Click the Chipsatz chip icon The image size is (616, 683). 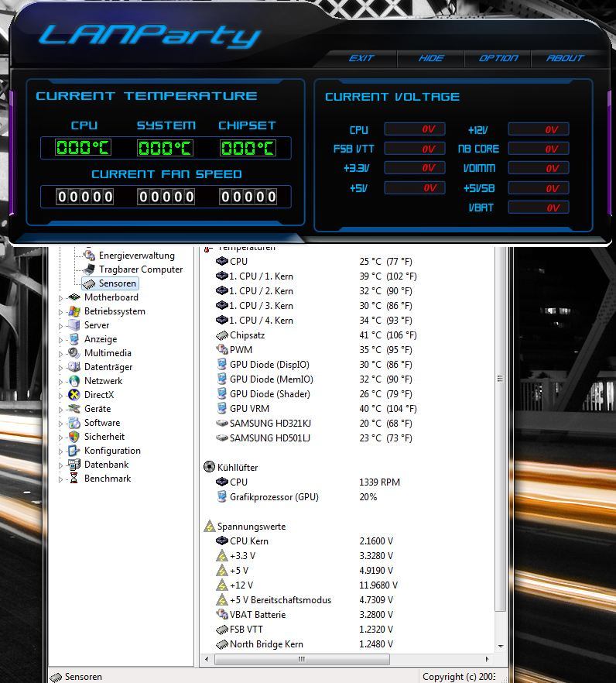pyautogui.click(x=222, y=335)
